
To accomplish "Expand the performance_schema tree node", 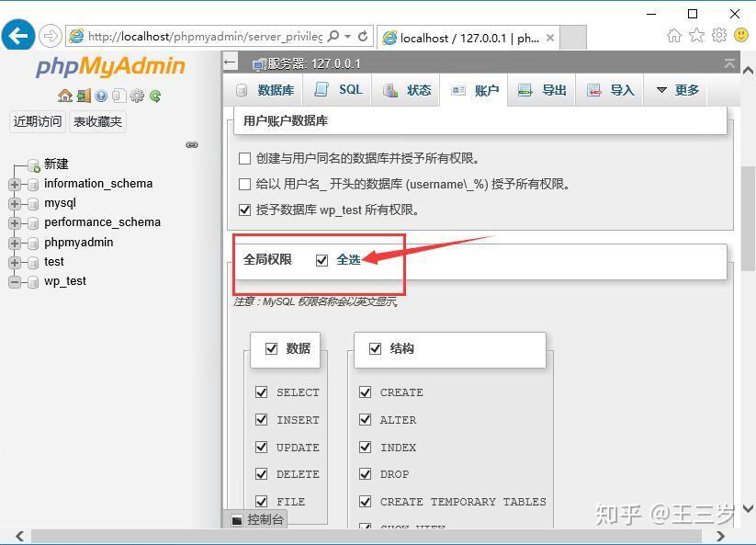I will (15, 223).
